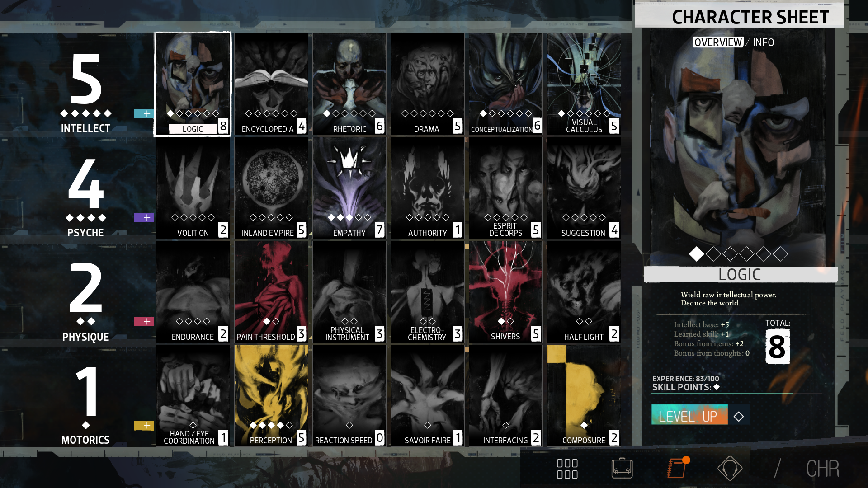Screen dimensions: 868x488
Task: Click the LEVEL UP button
Action: (689, 415)
